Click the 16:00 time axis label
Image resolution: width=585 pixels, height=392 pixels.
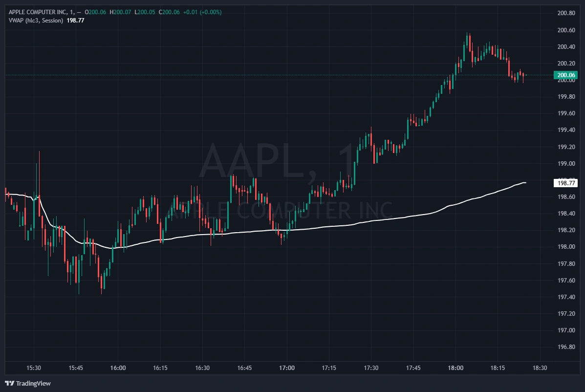point(118,368)
